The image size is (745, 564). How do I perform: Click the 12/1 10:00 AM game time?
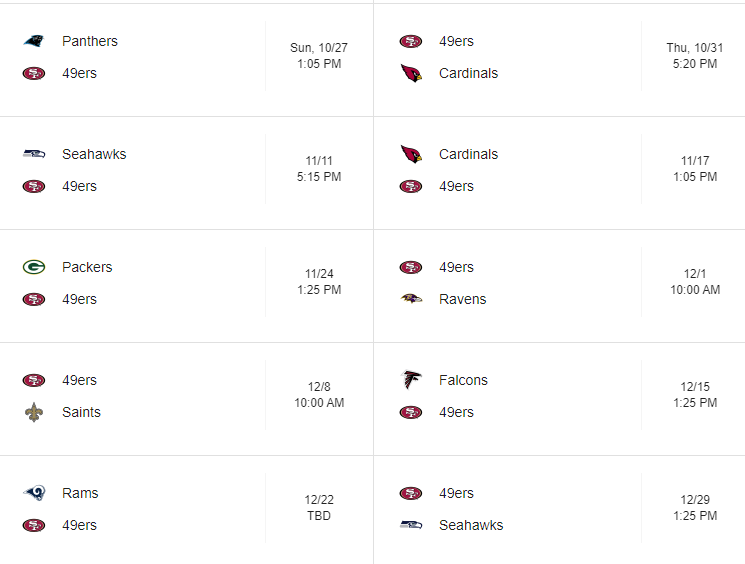pos(695,282)
